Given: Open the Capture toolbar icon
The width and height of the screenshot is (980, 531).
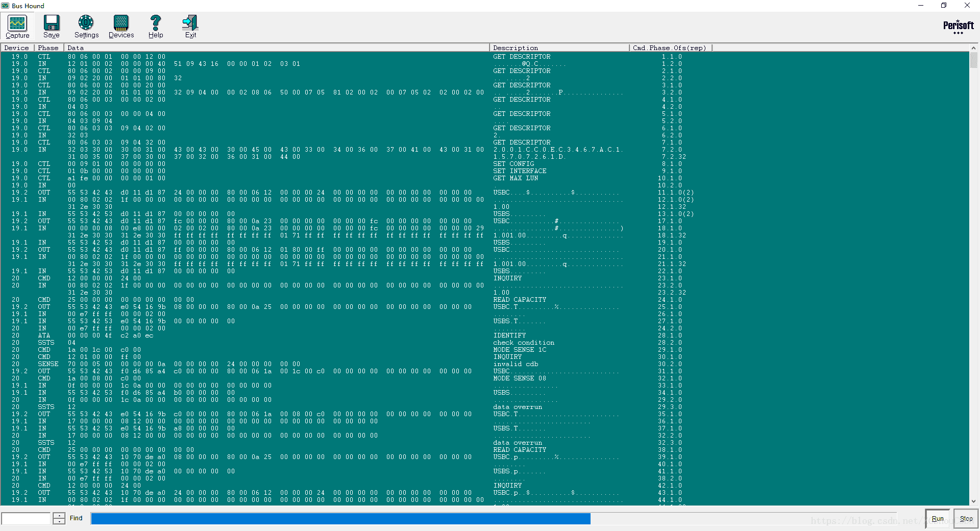Looking at the screenshot, I should [x=17, y=27].
